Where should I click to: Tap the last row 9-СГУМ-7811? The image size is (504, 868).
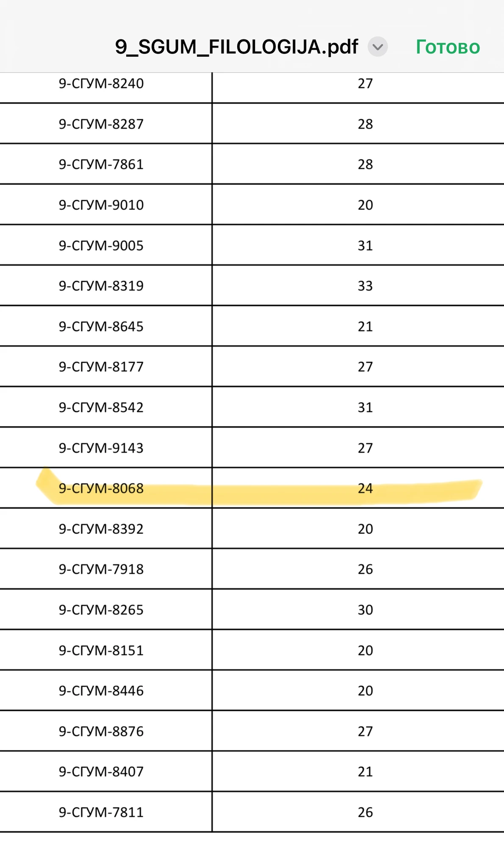(x=101, y=812)
